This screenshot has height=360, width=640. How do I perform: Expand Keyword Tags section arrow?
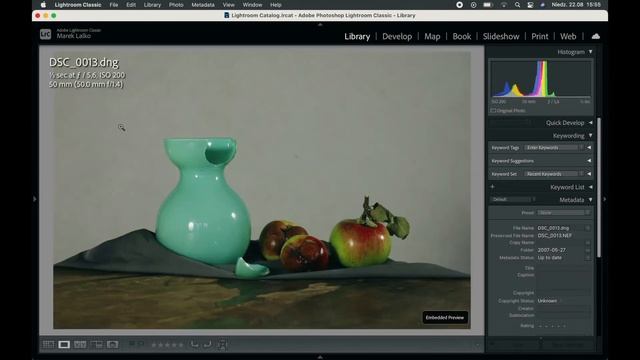click(x=589, y=148)
